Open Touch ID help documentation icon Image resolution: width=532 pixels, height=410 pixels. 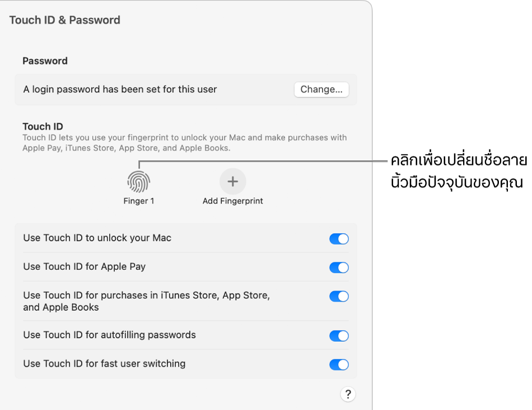point(348,394)
